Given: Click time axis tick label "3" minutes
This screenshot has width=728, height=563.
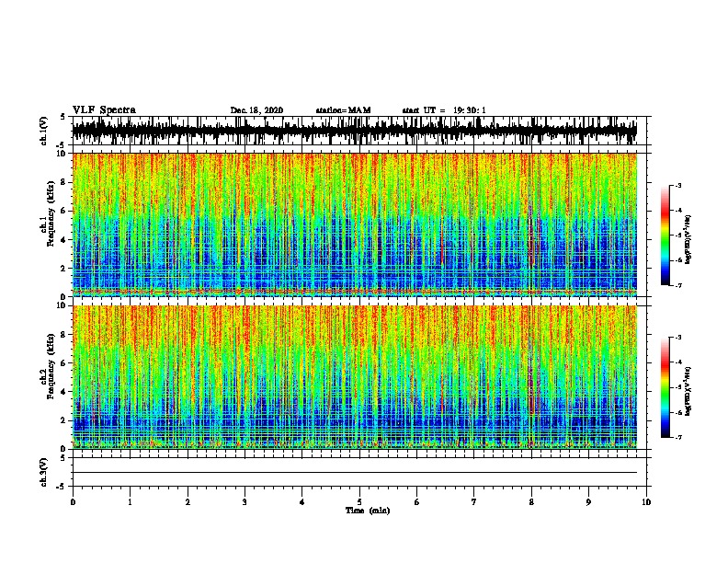Looking at the screenshot, I should pyautogui.click(x=245, y=502).
